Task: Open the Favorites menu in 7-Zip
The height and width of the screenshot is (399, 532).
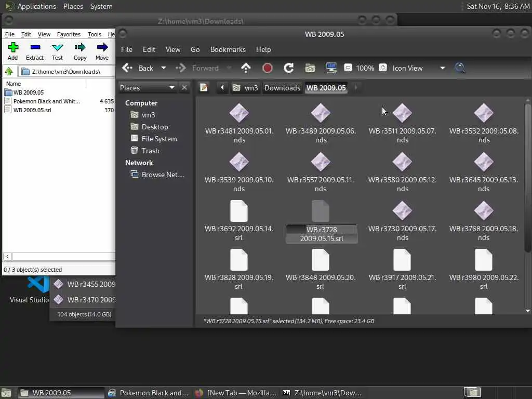Action: click(69, 34)
